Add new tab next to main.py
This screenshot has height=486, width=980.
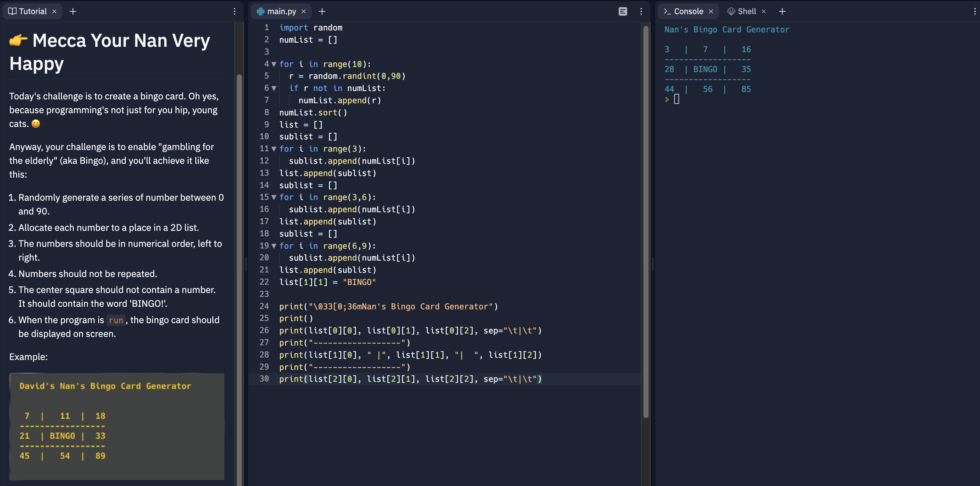pos(322,12)
